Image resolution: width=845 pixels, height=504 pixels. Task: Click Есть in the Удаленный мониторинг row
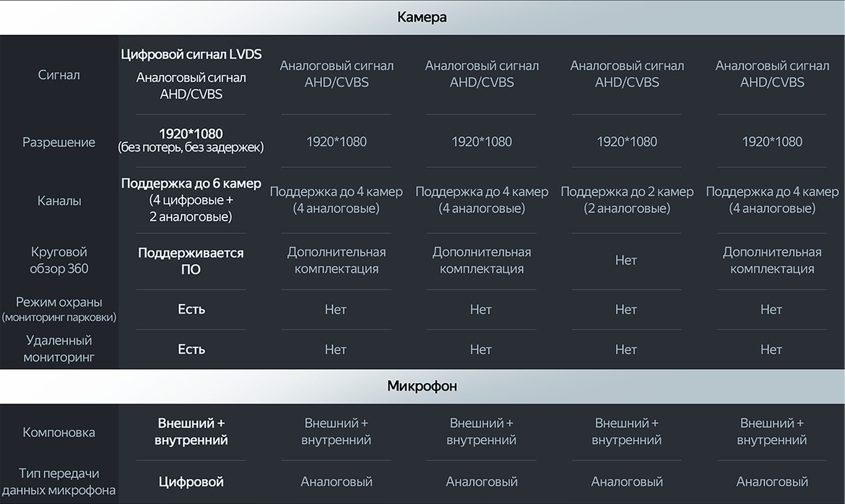pos(191,349)
